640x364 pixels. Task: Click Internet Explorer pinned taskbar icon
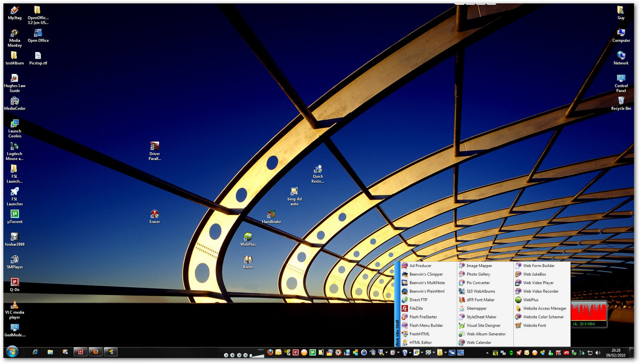(x=35, y=352)
